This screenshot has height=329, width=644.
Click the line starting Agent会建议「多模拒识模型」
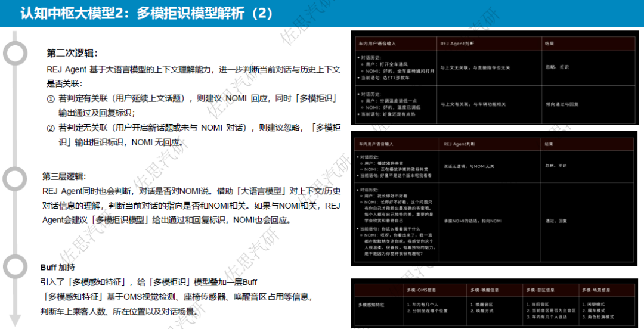[x=168, y=220]
